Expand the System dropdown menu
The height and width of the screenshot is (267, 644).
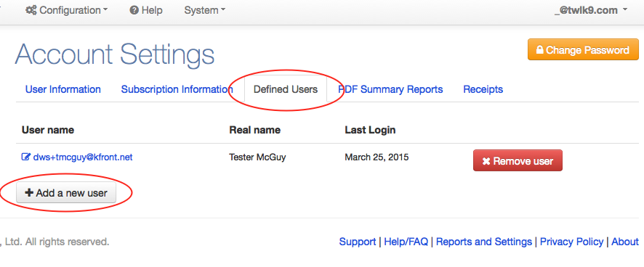(204, 10)
